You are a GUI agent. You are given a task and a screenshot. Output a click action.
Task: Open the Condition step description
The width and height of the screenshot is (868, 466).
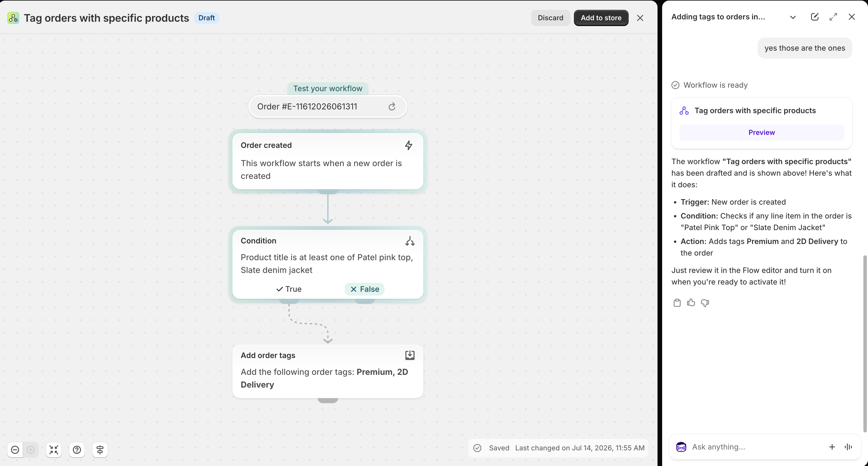click(x=326, y=264)
